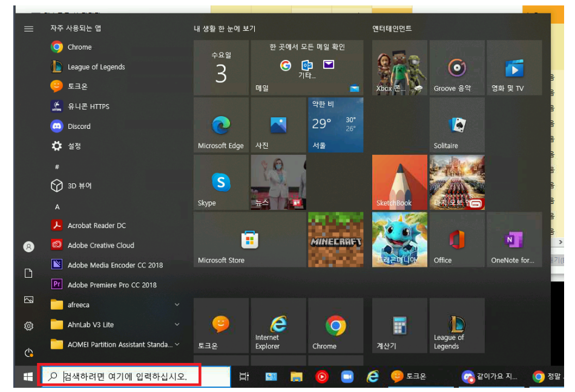Open the League of Legends pinned tile
Screen dimensions: 575x392
[x=457, y=325]
